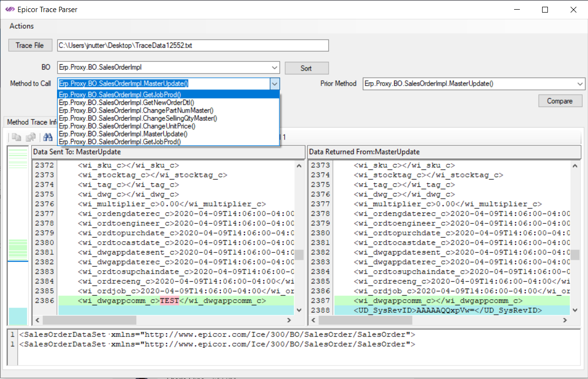Collapse the Method to Call dropdown arrow

coord(274,84)
